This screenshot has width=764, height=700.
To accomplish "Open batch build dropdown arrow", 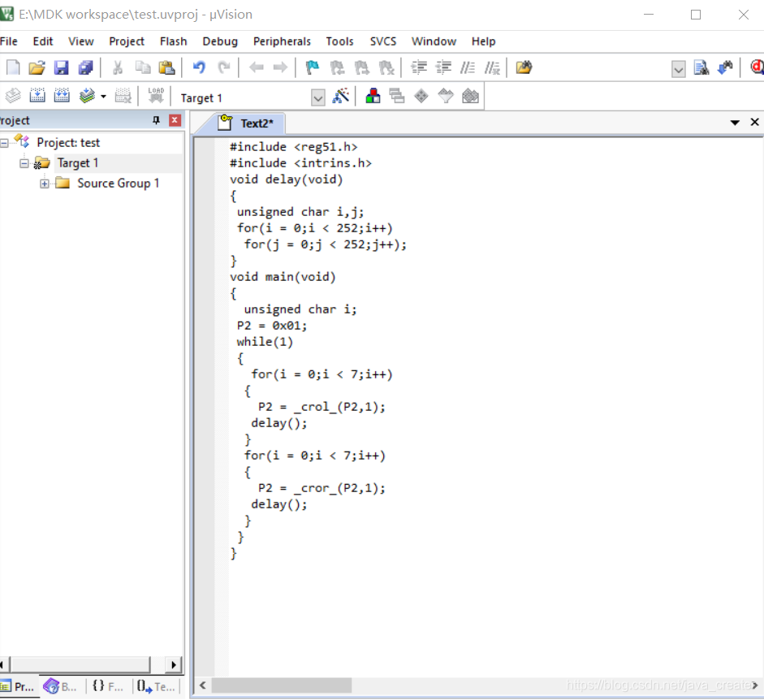I will pyautogui.click(x=103, y=97).
